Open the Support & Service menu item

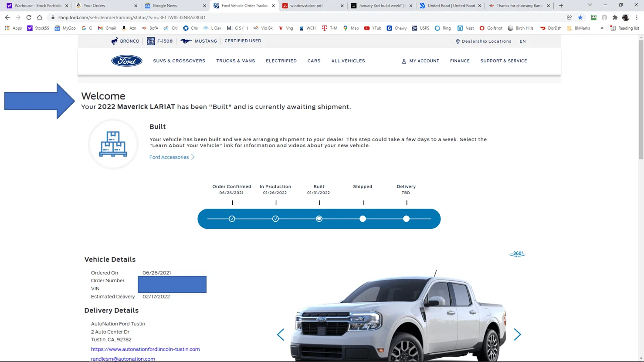[504, 61]
